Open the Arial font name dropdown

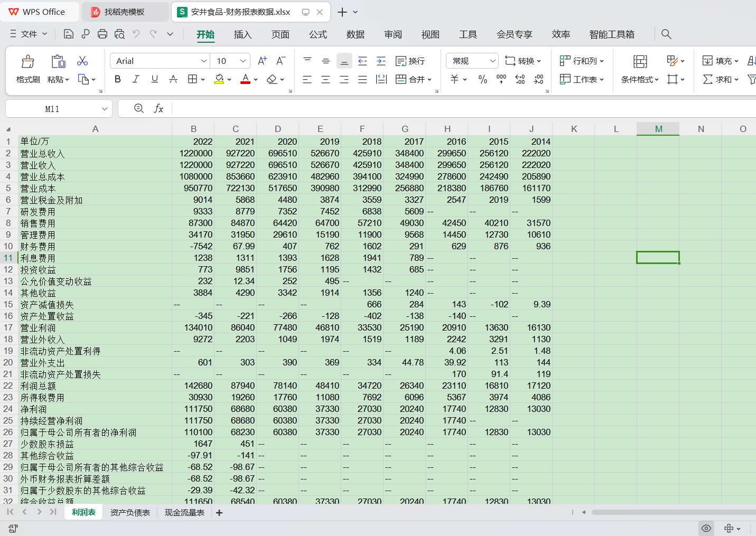tap(203, 61)
